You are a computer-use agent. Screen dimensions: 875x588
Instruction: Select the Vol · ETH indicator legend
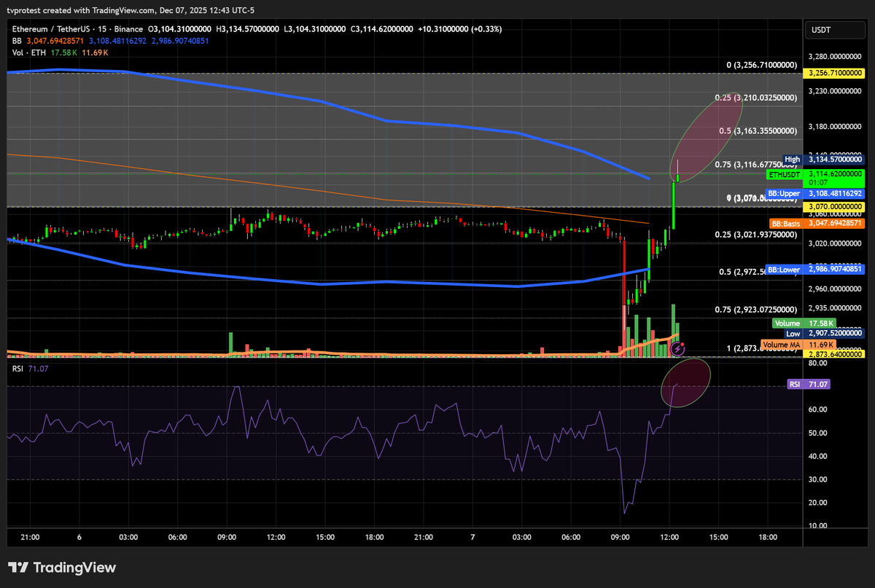pos(28,52)
